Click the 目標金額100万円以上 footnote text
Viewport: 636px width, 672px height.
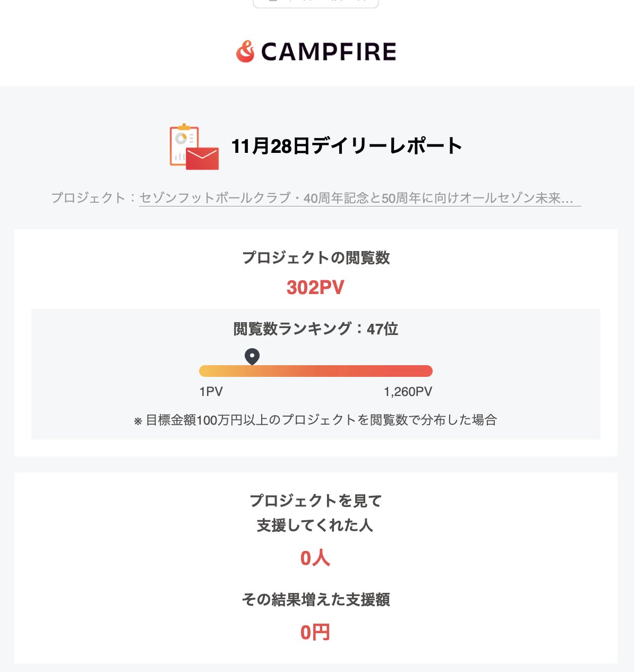tap(316, 420)
